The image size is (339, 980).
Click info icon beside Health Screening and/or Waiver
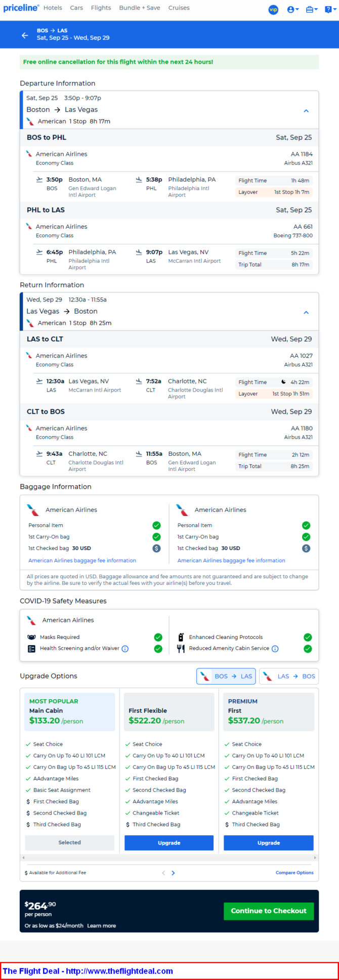point(125,649)
